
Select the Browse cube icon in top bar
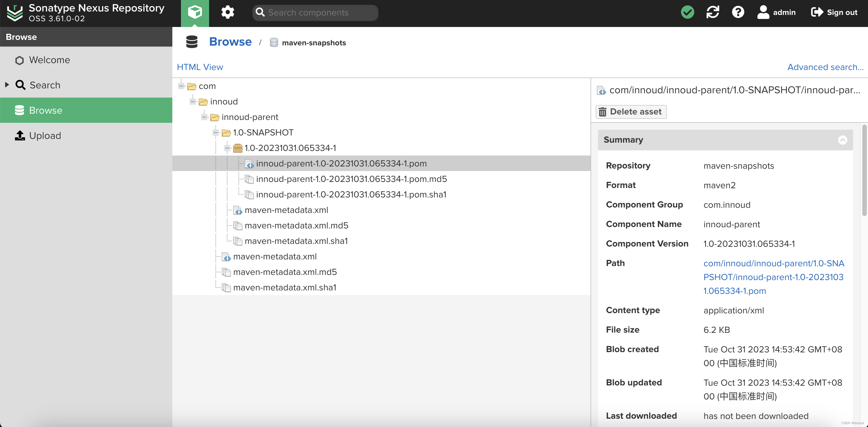pos(195,12)
